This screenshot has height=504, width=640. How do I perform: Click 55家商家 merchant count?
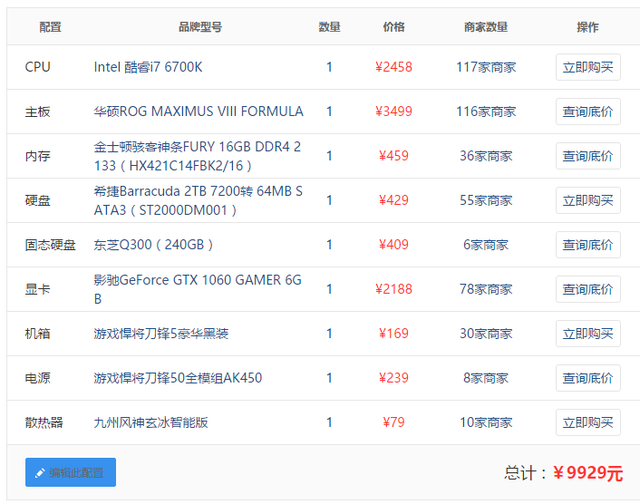coord(486,200)
